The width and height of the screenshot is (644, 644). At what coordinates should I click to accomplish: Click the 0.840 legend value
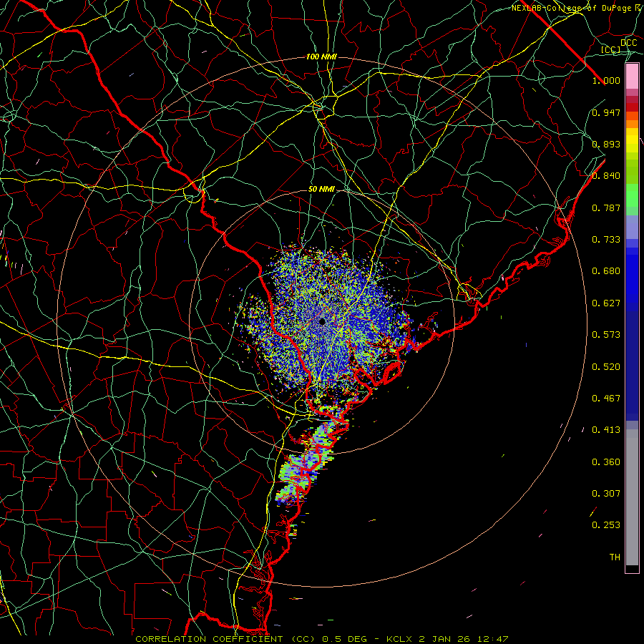click(606, 176)
